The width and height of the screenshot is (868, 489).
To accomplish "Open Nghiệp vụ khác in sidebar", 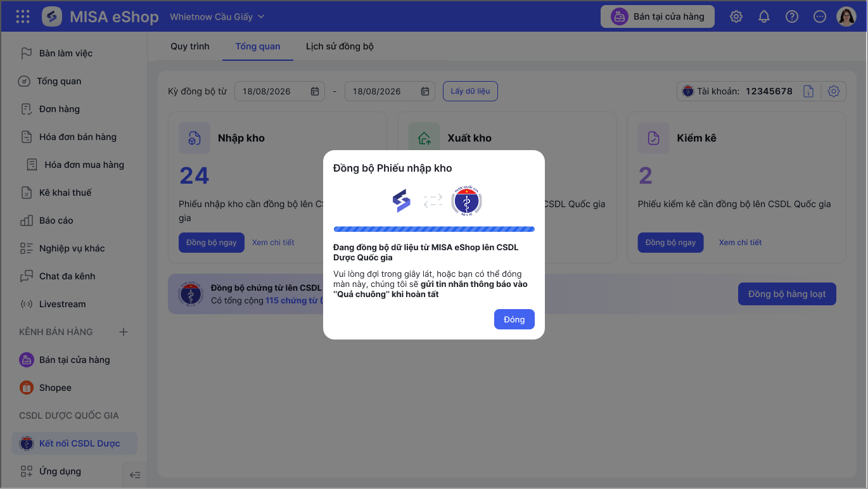I will tap(74, 248).
